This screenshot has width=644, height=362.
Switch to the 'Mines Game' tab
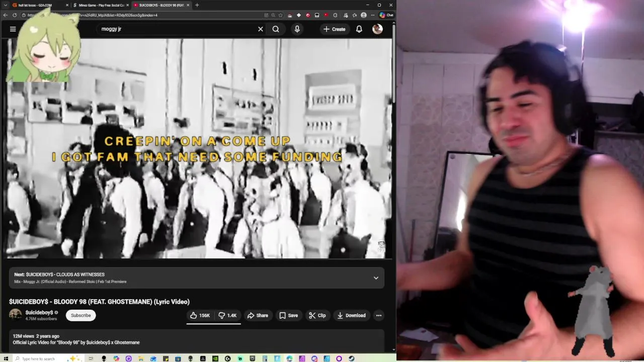coord(101,5)
